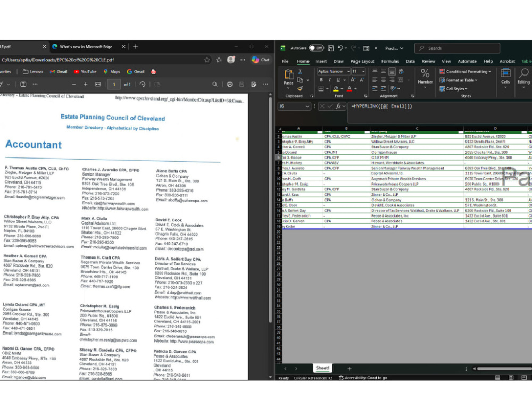The image size is (532, 399).
Task: Toggle Underline formatting in Excel
Action: point(338,80)
